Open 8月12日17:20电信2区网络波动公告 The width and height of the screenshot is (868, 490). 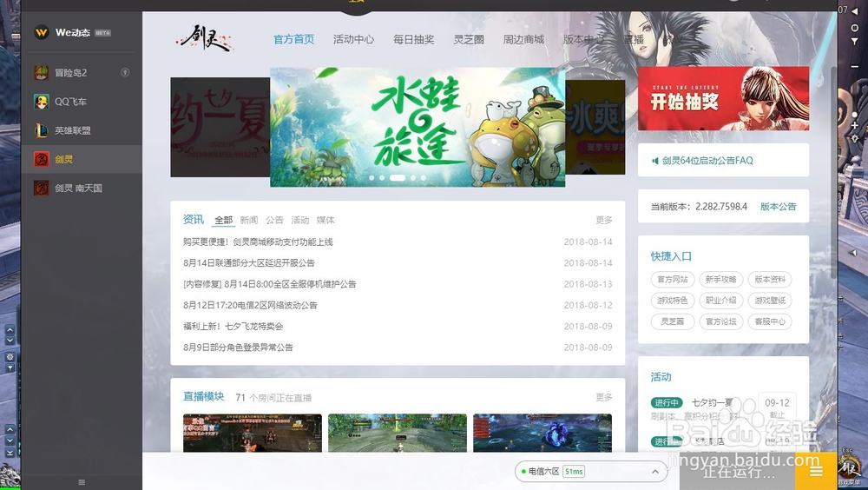tap(250, 305)
